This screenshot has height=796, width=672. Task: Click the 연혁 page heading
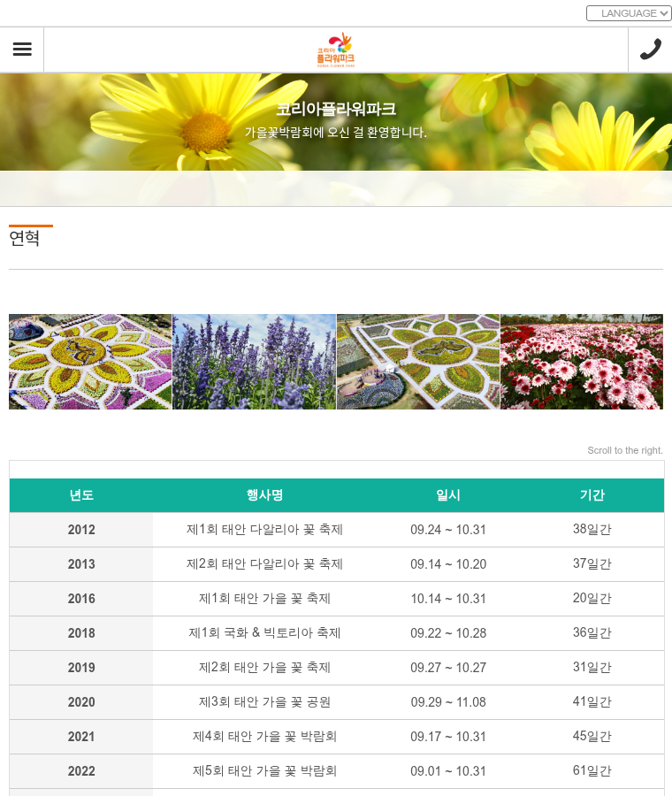coord(25,238)
